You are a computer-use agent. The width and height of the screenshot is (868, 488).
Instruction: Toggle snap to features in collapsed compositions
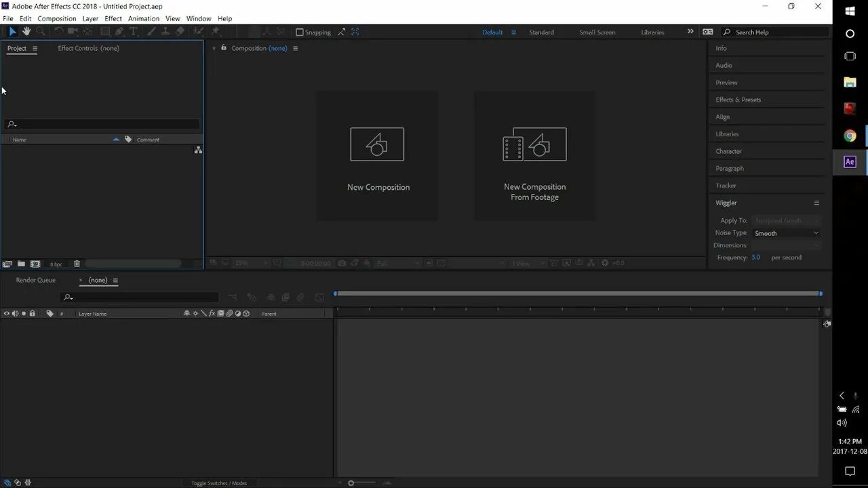[355, 32]
